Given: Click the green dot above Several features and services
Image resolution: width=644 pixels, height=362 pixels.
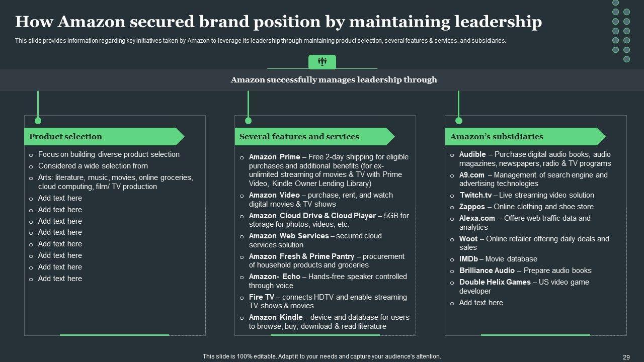Looking at the screenshot, I should tap(248, 121).
